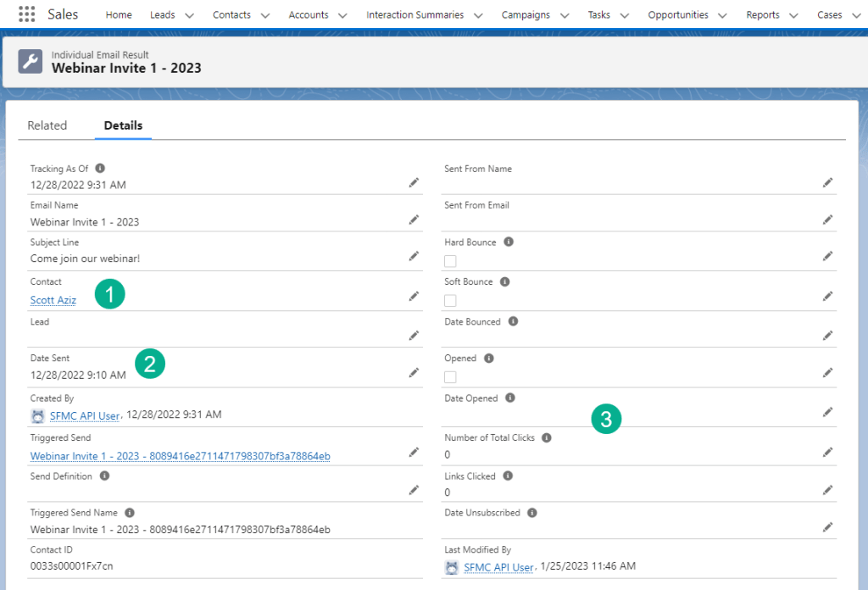Check the Opened checkbox
This screenshot has height=590, width=868.
tap(450, 377)
